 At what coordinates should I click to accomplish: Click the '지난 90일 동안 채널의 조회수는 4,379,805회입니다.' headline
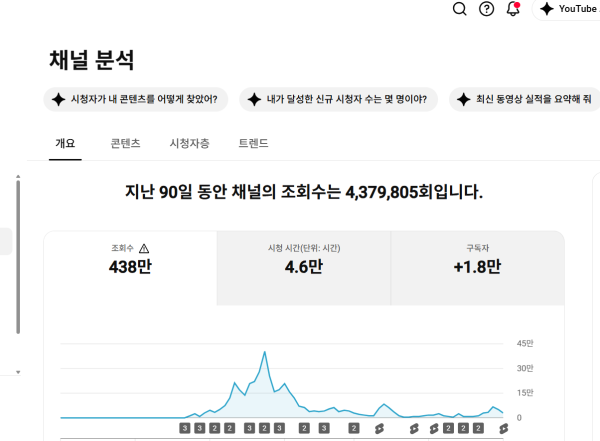304,192
